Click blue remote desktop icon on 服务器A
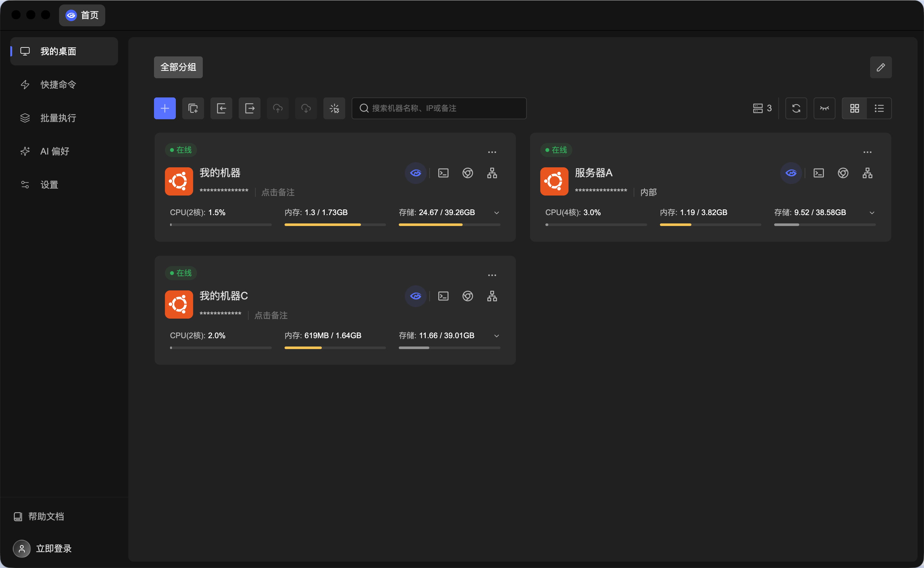Viewport: 924px width, 568px height. [x=791, y=173]
